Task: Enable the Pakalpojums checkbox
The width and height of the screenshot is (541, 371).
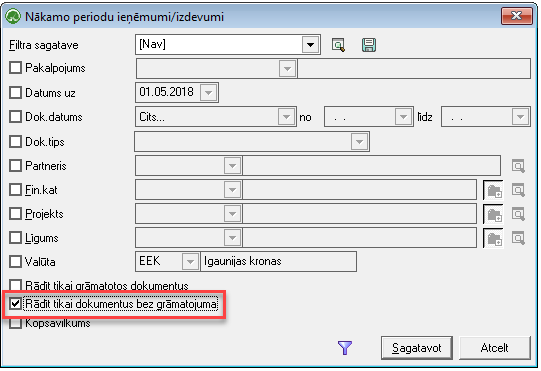Action: [16, 68]
